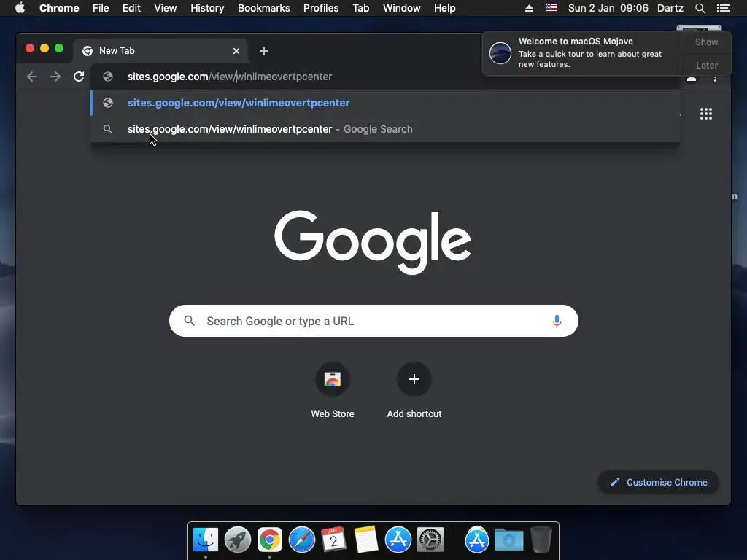Viewport: 747px width, 560px height.
Task: Close the New Tab tab
Action: [236, 51]
